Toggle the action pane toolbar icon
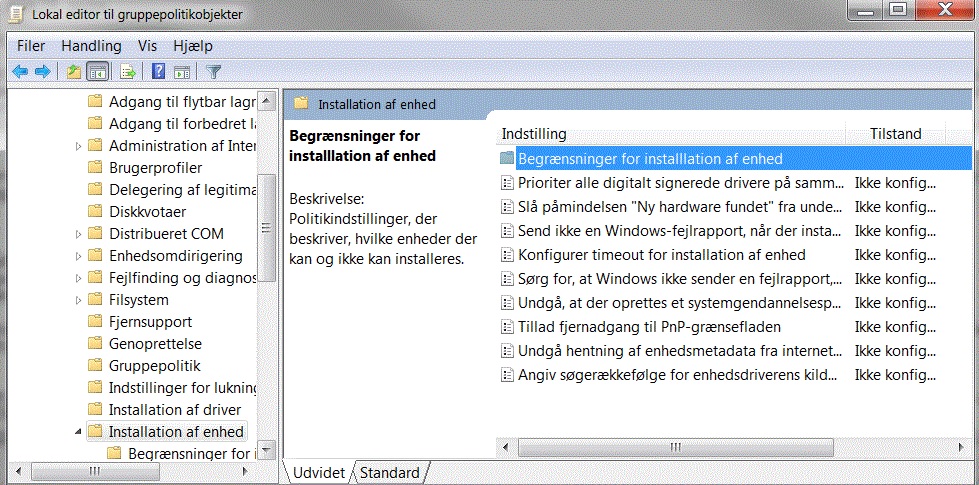The width and height of the screenshot is (979, 485). click(182, 72)
